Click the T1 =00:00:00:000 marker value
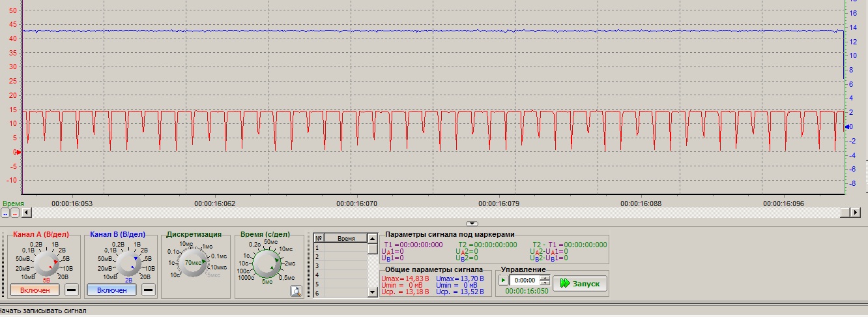Viewport: 868px width, 317px height. [413, 245]
